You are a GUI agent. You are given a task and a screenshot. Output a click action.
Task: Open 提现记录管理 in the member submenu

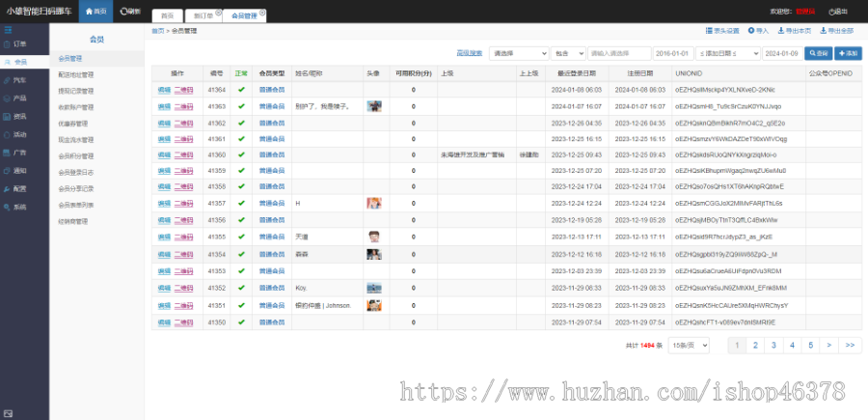pyautogui.click(x=76, y=91)
